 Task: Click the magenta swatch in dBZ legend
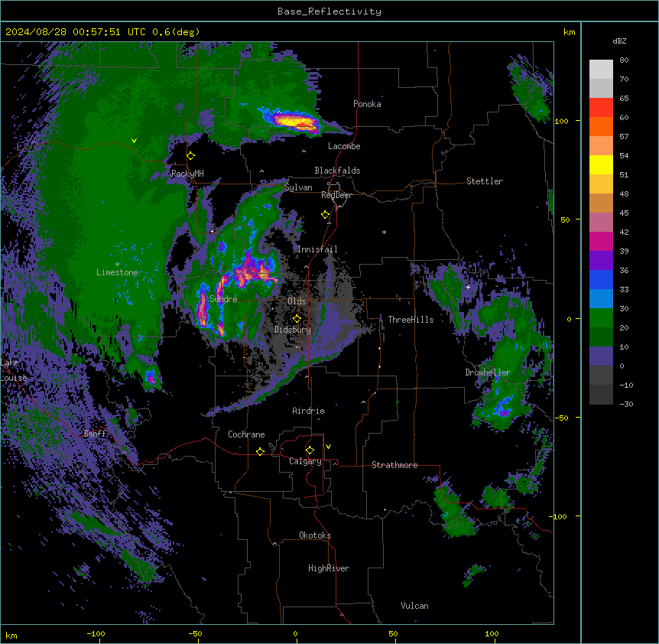(601, 241)
